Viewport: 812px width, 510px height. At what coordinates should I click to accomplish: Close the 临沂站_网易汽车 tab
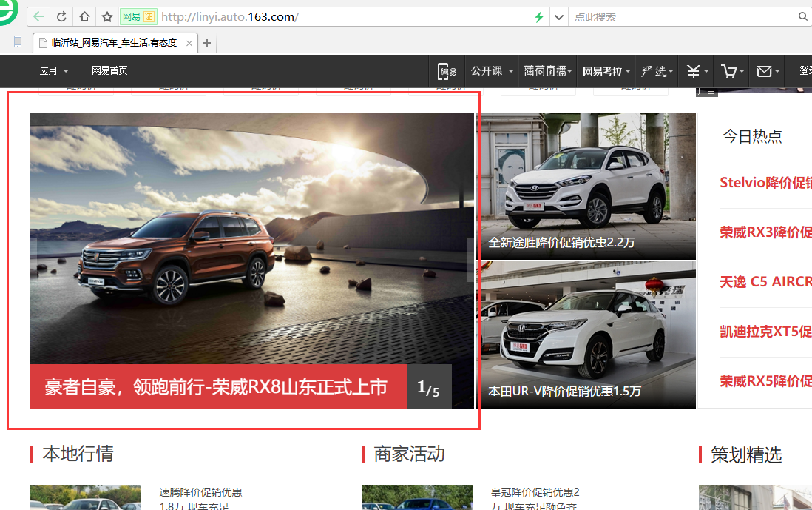(189, 43)
